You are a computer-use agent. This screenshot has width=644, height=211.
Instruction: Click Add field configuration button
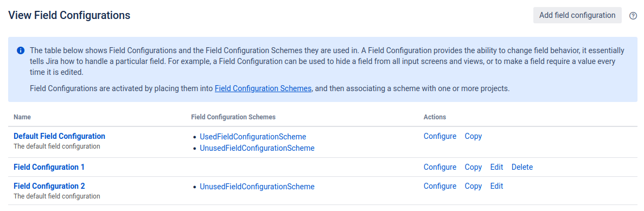pos(577,15)
